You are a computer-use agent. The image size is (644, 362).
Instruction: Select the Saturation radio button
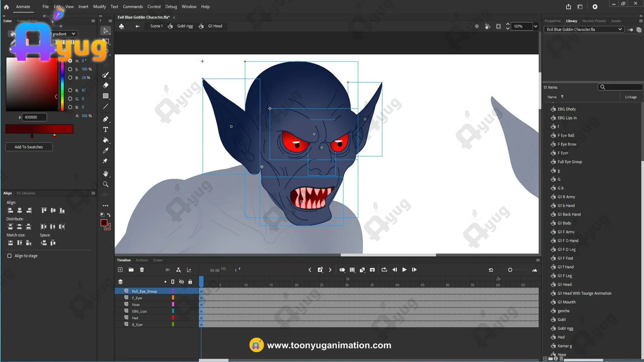(x=70, y=69)
